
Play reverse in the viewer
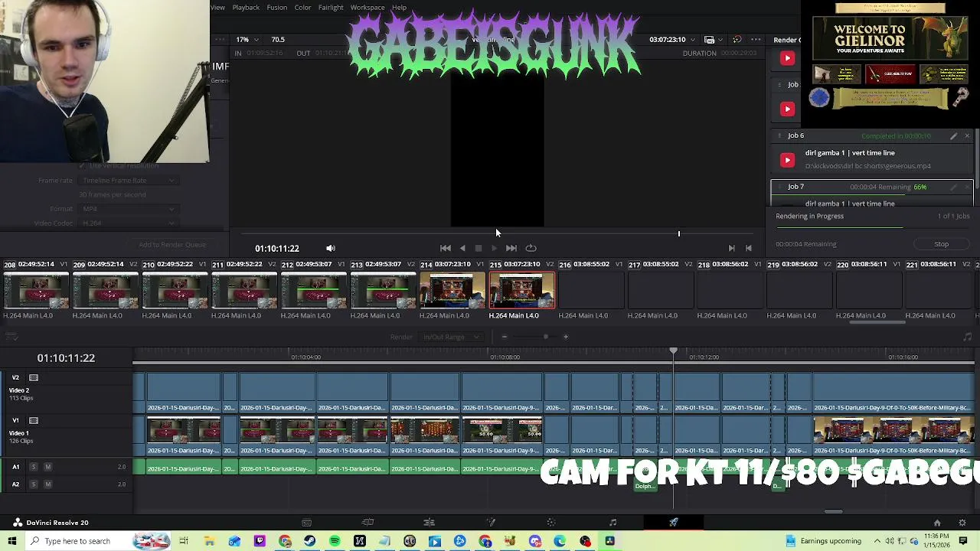click(x=462, y=248)
